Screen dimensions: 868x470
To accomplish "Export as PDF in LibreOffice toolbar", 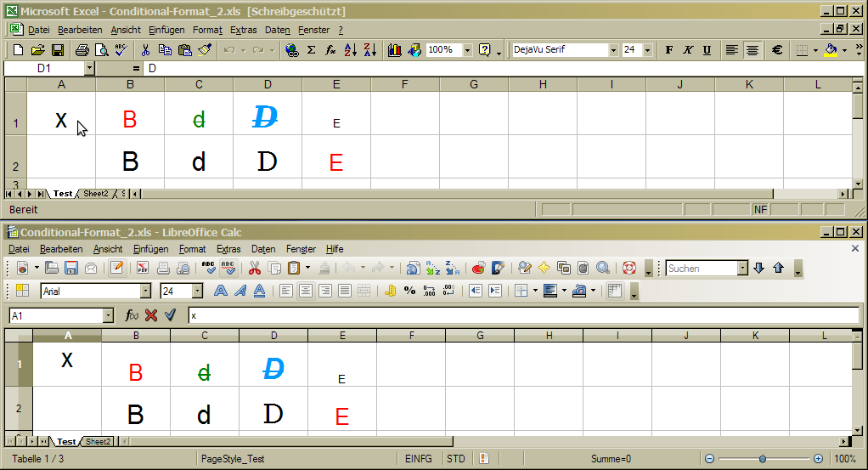I will coord(143,269).
